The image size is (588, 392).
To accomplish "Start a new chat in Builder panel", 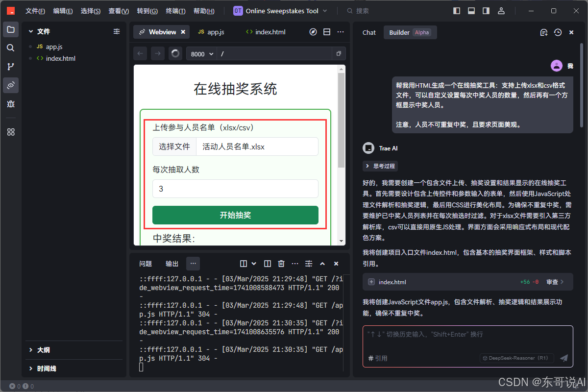I will coord(544,32).
